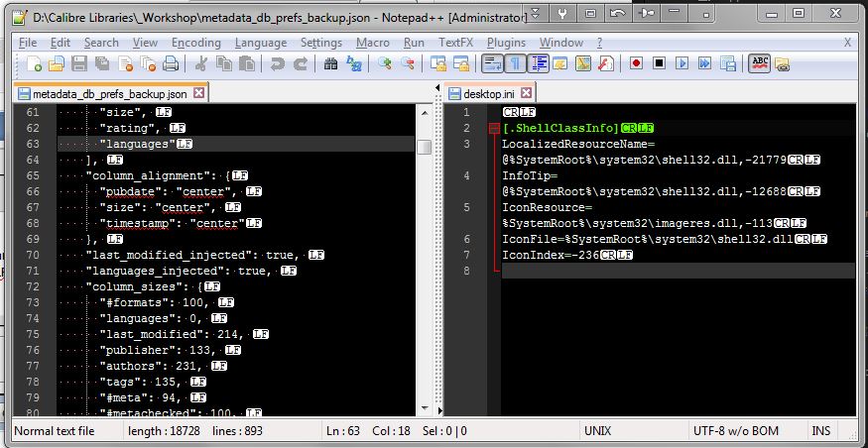Toggle Show All Characters pilcrow button
This screenshot has width=868, height=448.
[514, 64]
